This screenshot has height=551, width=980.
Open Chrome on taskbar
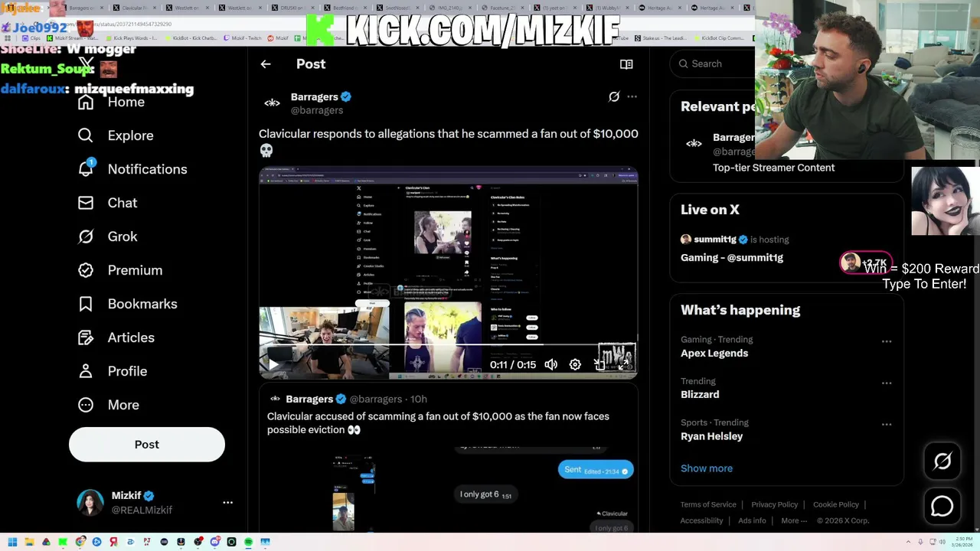(x=80, y=542)
